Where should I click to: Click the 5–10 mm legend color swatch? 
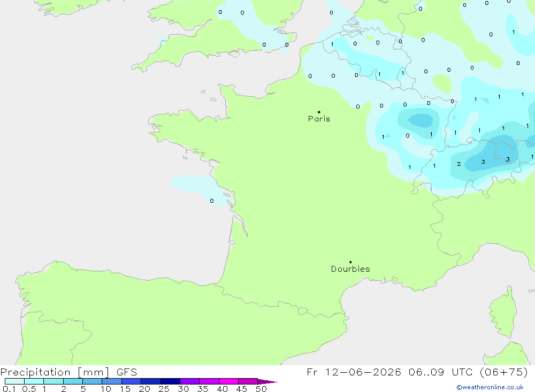[x=93, y=381]
